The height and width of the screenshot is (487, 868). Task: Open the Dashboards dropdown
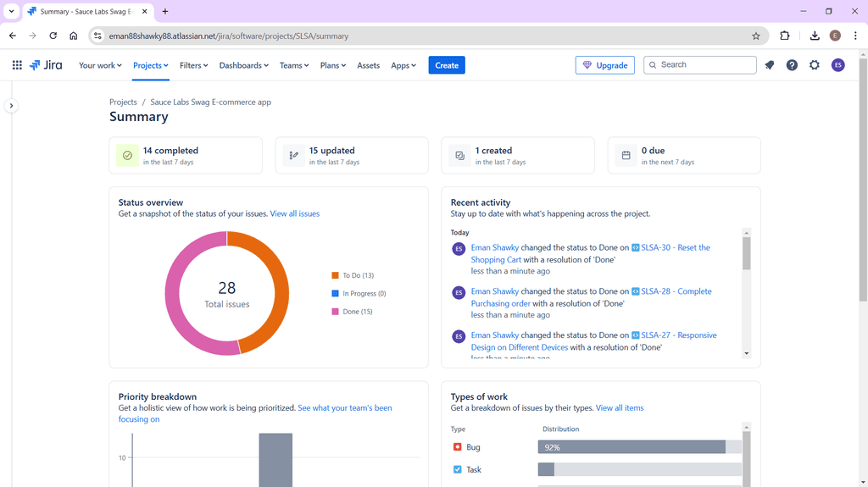[243, 65]
